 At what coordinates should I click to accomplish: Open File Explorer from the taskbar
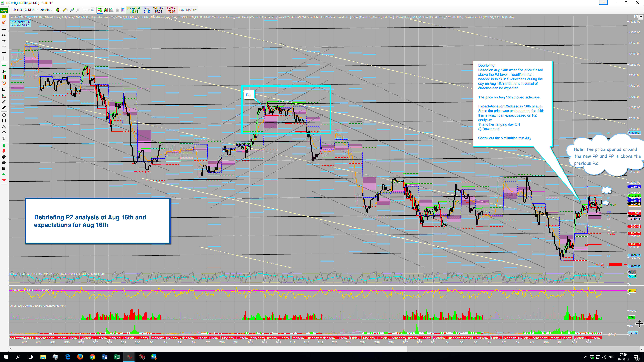pos(43,357)
